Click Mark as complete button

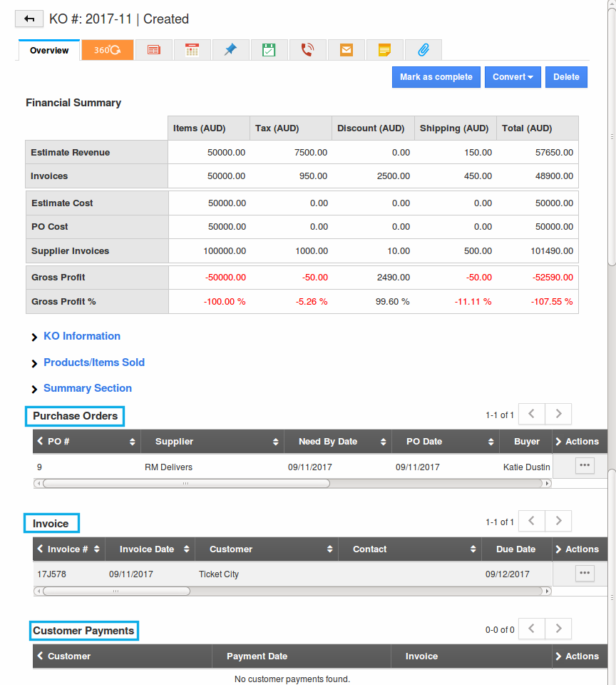click(436, 77)
